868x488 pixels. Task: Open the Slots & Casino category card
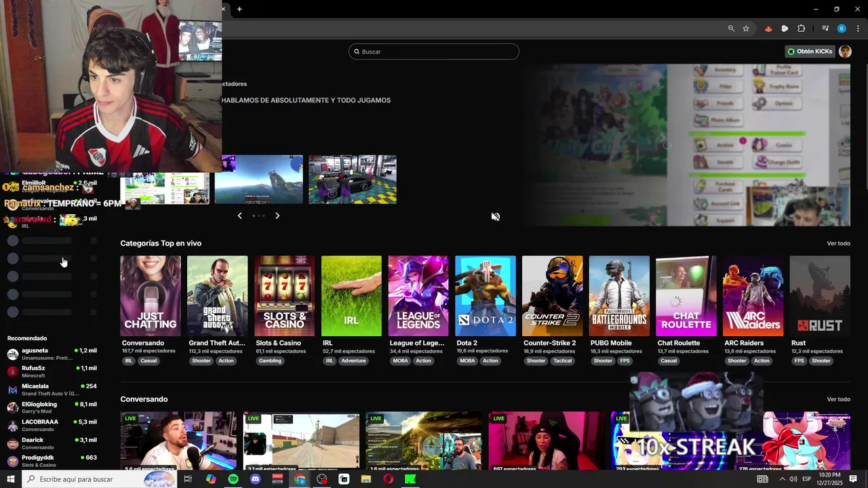(285, 296)
